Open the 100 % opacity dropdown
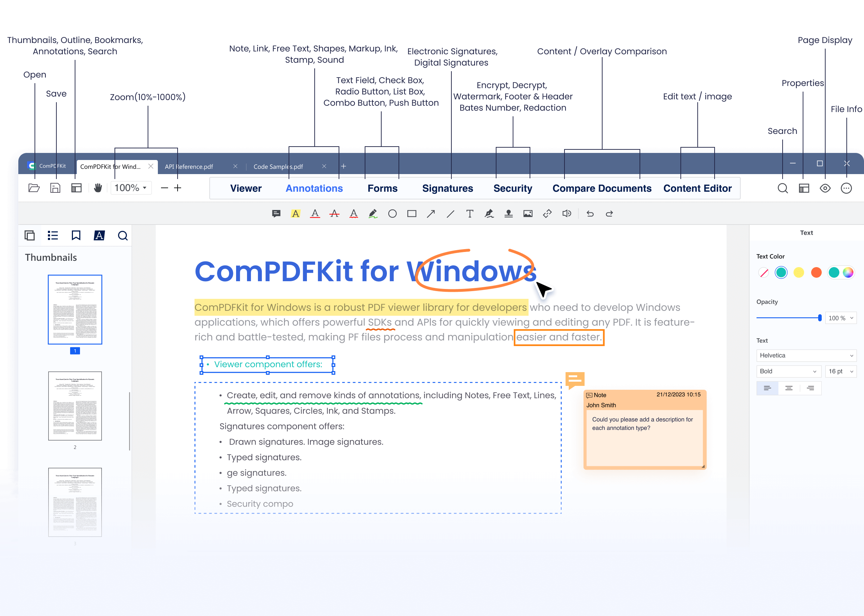 [x=841, y=318]
